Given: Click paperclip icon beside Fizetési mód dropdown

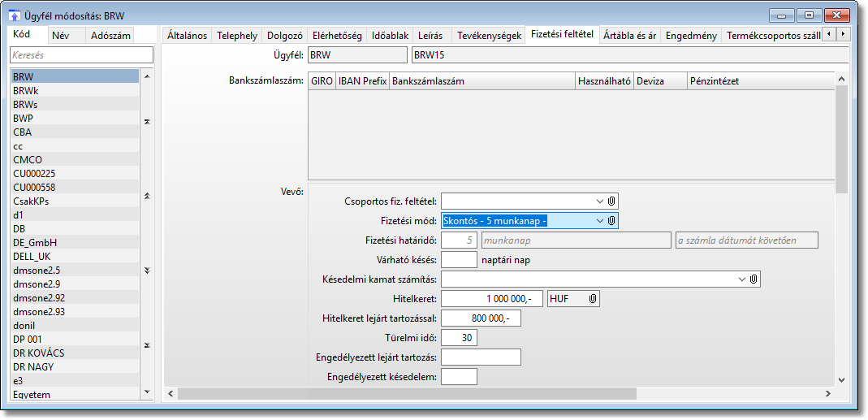Looking at the screenshot, I should (x=611, y=221).
